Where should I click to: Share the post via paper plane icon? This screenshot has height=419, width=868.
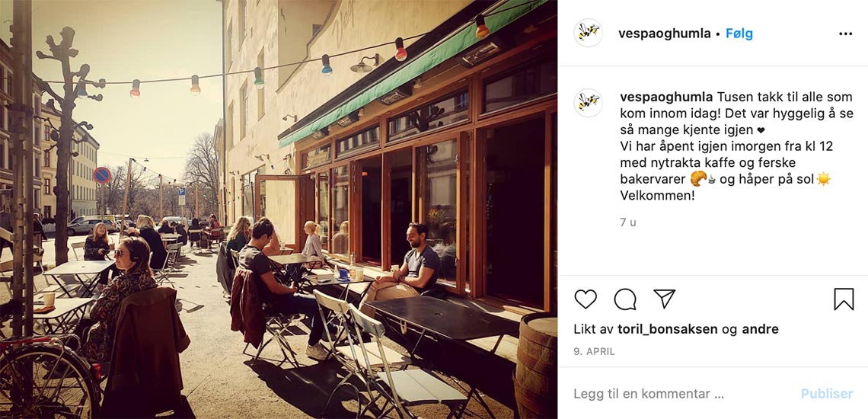[664, 299]
